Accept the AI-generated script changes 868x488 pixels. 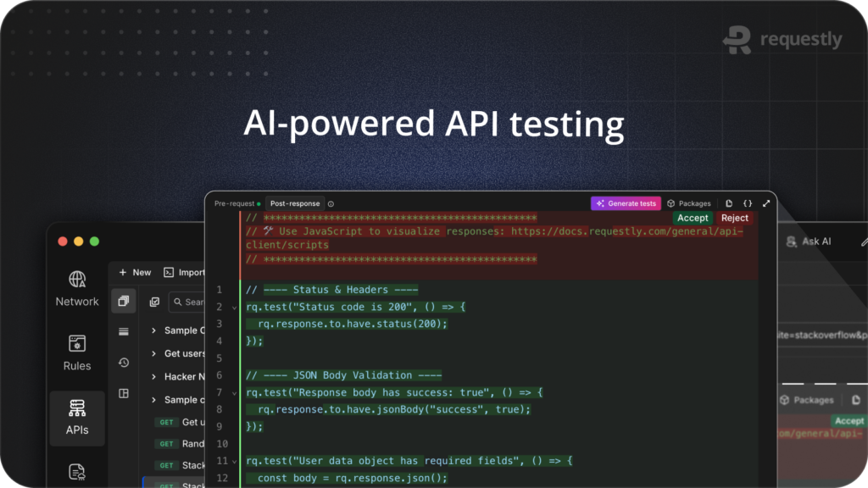[693, 218]
